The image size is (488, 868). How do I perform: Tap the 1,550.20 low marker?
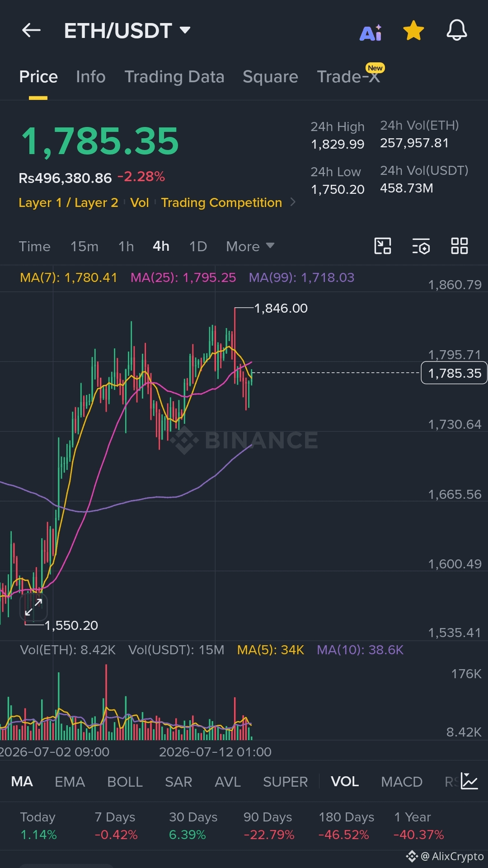pos(71,625)
